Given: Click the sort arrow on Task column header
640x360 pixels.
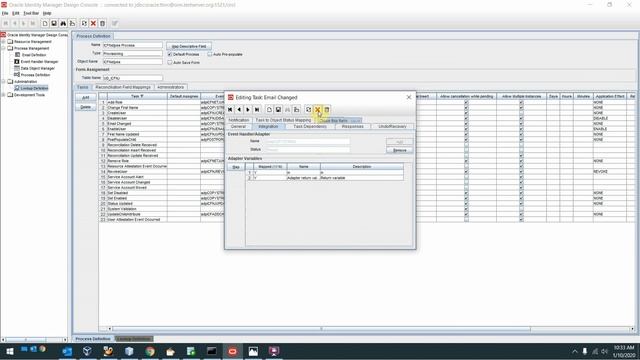Looking at the screenshot, I should pyautogui.click(x=142, y=96).
